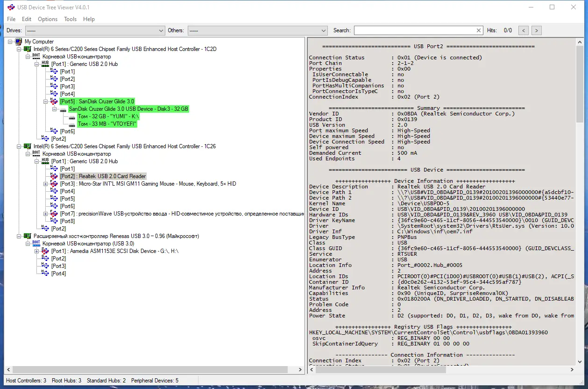Viewport: 588px width, 389px height.
Task: Click Root Hubs: 3 in status bar
Action: 66,381
